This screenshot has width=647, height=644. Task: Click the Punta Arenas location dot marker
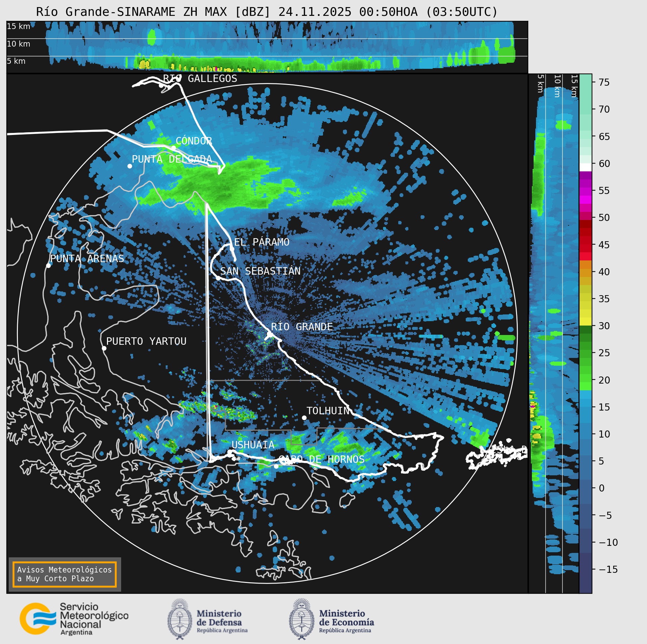pos(49,265)
